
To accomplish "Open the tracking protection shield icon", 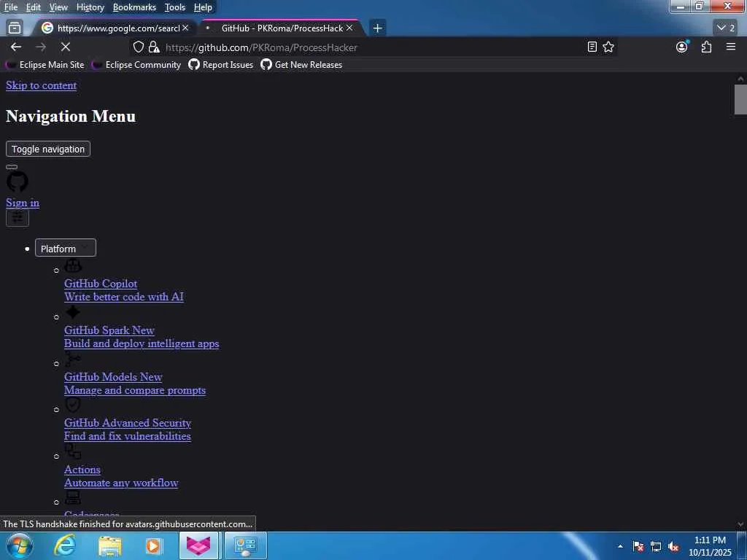I will pos(138,47).
